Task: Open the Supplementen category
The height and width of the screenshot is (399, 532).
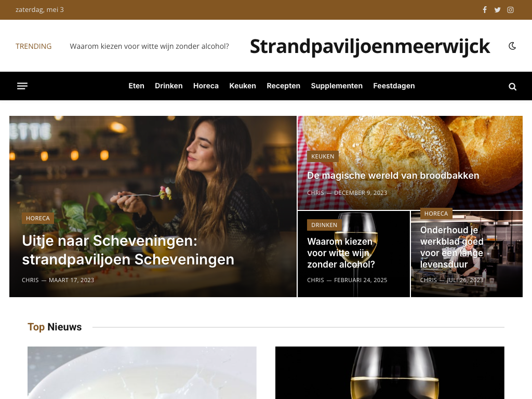Action: tap(337, 86)
